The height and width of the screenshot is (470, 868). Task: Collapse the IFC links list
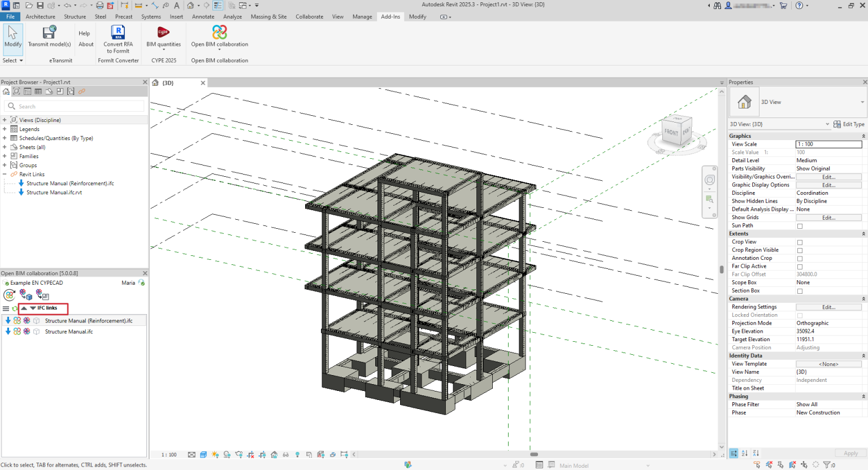[25, 308]
